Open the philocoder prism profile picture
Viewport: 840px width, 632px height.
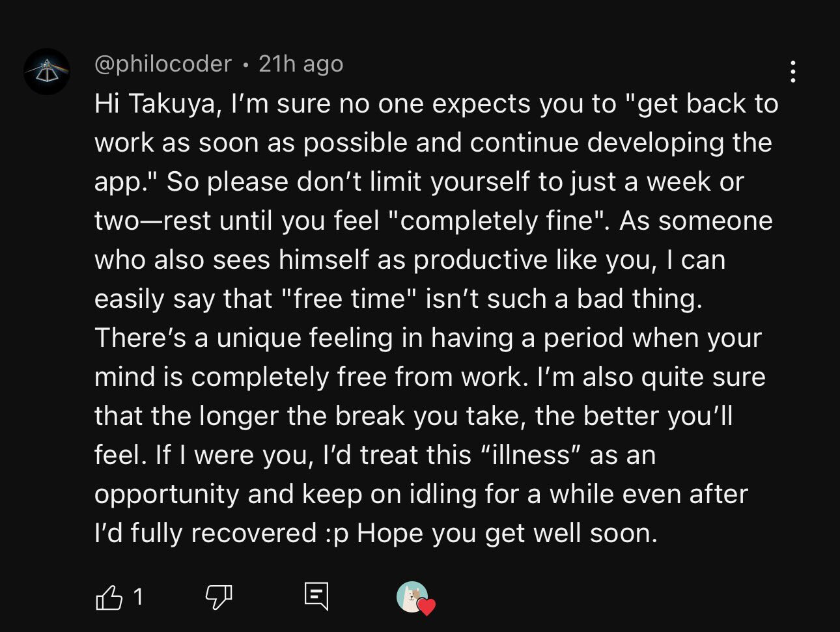pyautogui.click(x=47, y=72)
